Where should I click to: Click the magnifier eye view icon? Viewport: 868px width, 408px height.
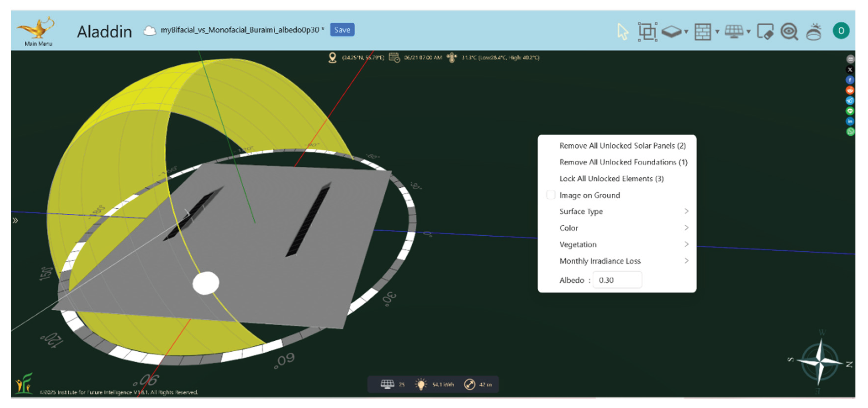pos(789,32)
